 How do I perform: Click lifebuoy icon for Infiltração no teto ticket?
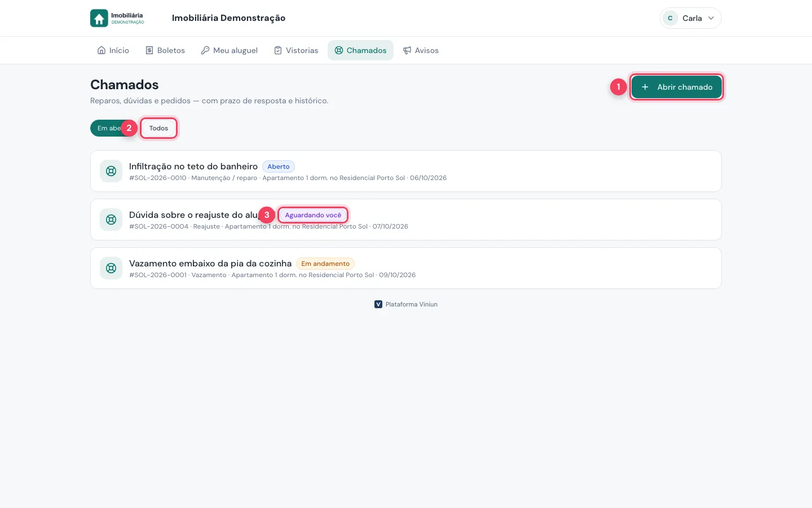(111, 171)
